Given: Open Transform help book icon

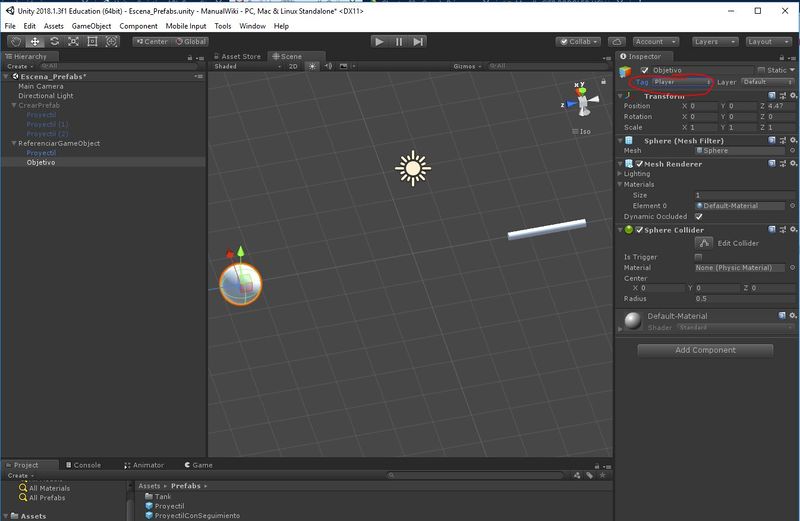Looking at the screenshot, I should [x=772, y=95].
